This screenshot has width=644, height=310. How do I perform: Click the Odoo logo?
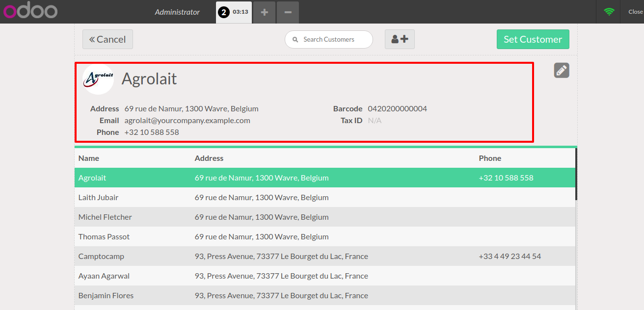point(30,11)
